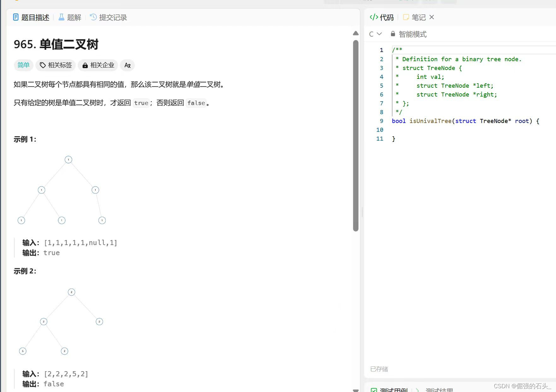This screenshot has height=392, width=556.
Task: Click the 输出: true line under 示例 1
Action: pos(41,253)
